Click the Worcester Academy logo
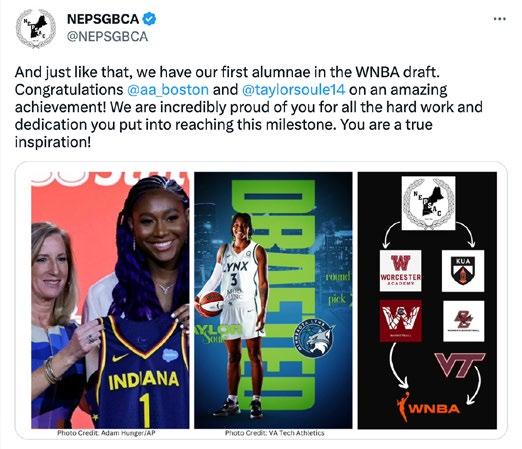 (x=400, y=271)
